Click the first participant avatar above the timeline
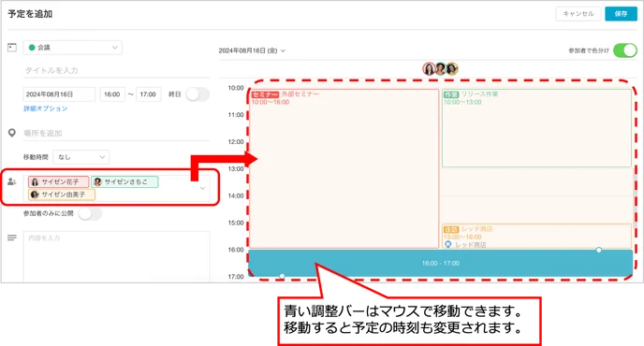The image size is (644, 346). [429, 68]
